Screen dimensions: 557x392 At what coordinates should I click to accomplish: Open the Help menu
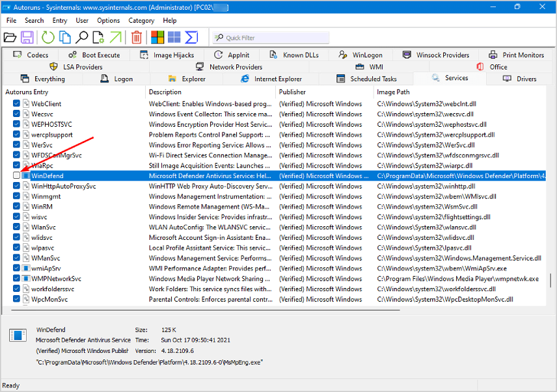(170, 21)
